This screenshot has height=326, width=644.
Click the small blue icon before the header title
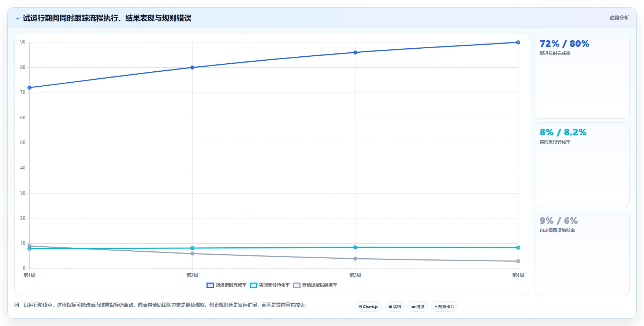17,18
